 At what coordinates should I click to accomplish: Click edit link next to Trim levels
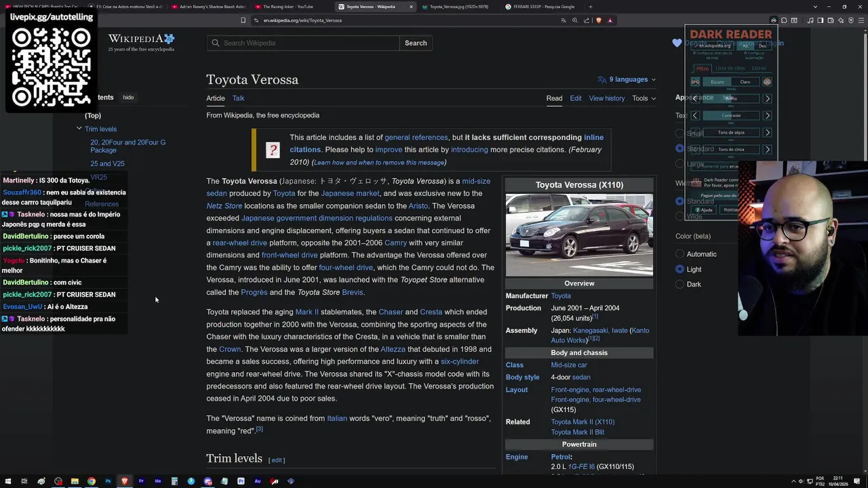click(277, 460)
